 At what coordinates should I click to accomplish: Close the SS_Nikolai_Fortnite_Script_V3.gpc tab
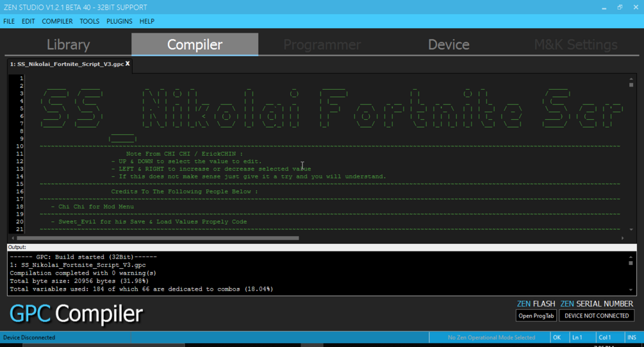click(x=128, y=63)
